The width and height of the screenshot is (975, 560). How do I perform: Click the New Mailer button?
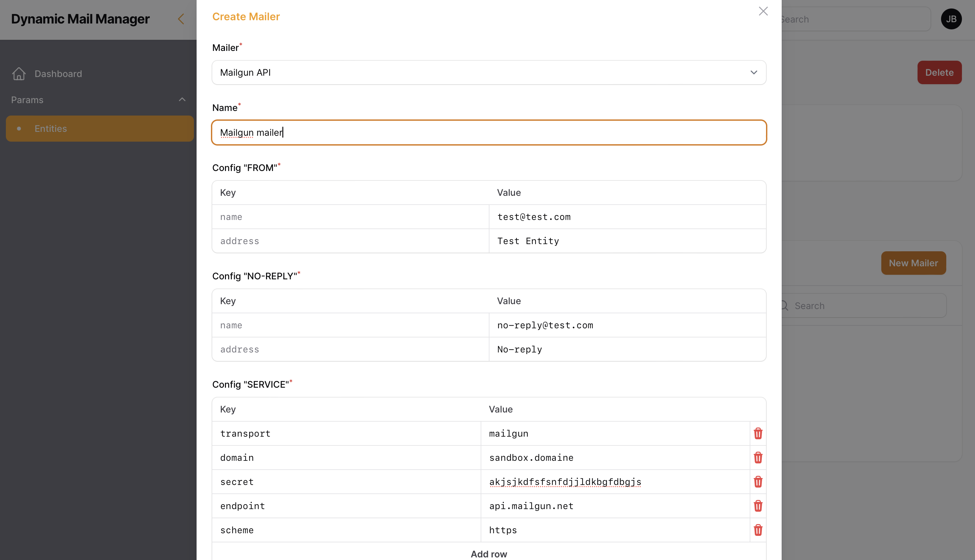point(913,262)
